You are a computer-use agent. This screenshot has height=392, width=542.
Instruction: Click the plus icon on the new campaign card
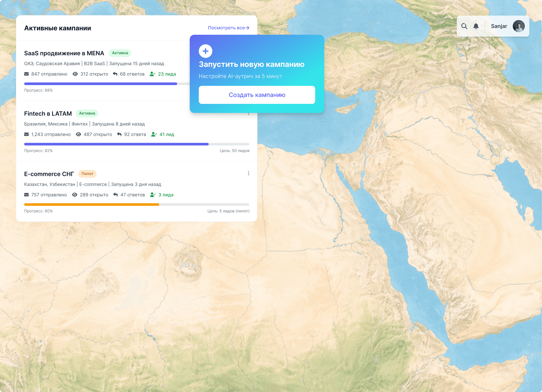pos(206,51)
